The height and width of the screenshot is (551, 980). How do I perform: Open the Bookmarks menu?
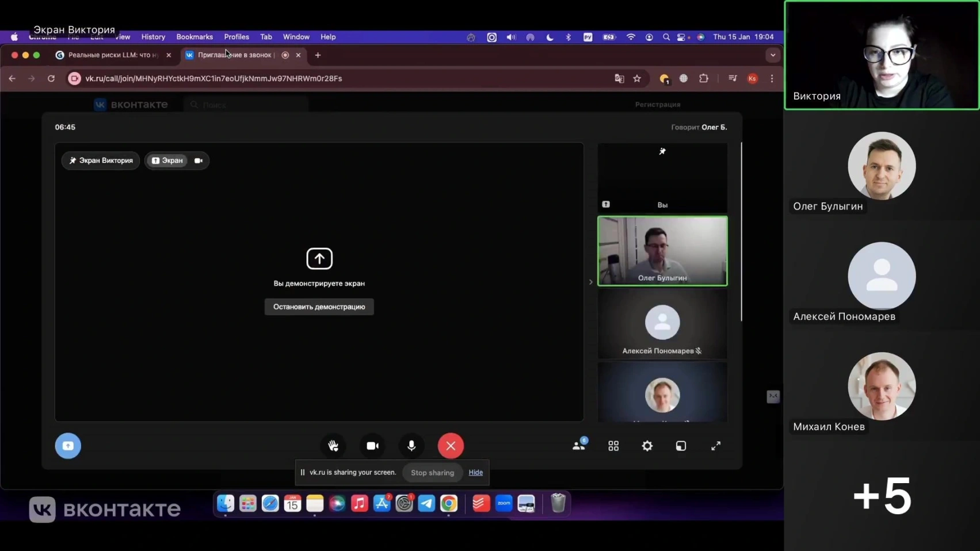(195, 37)
